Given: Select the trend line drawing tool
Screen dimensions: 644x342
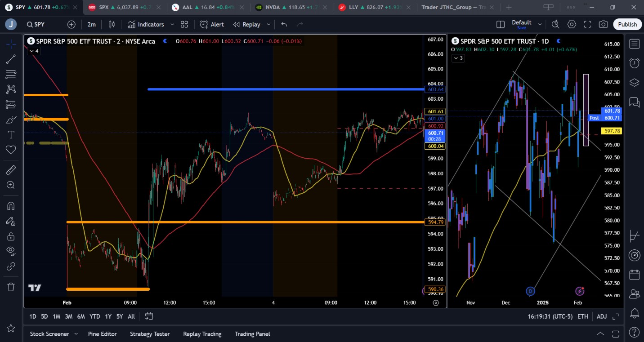Looking at the screenshot, I should tap(11, 59).
